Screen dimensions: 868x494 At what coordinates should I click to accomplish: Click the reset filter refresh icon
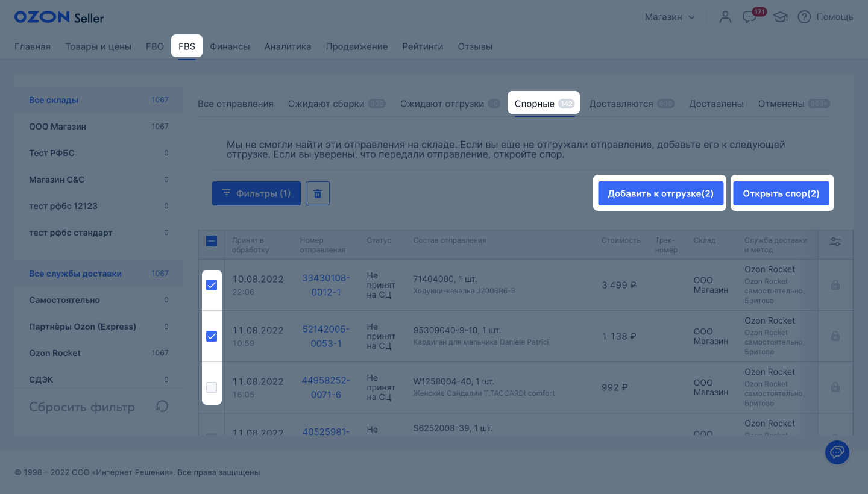click(x=162, y=406)
